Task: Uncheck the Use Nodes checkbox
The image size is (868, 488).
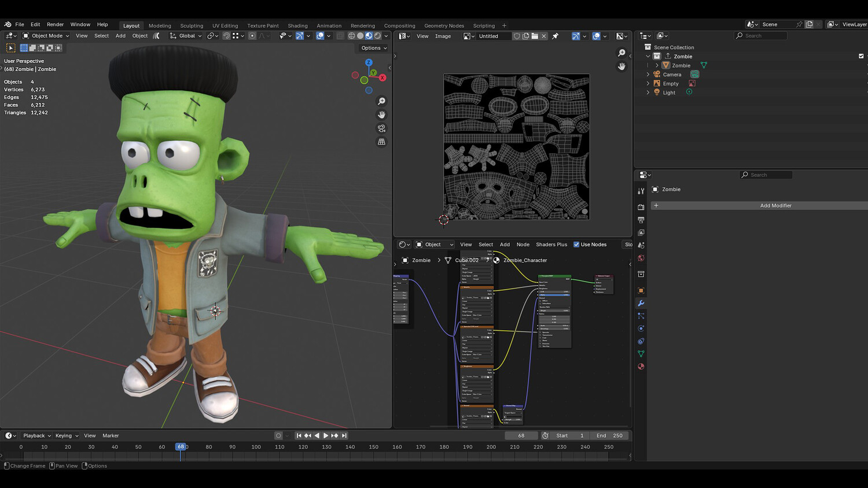Action: 576,245
